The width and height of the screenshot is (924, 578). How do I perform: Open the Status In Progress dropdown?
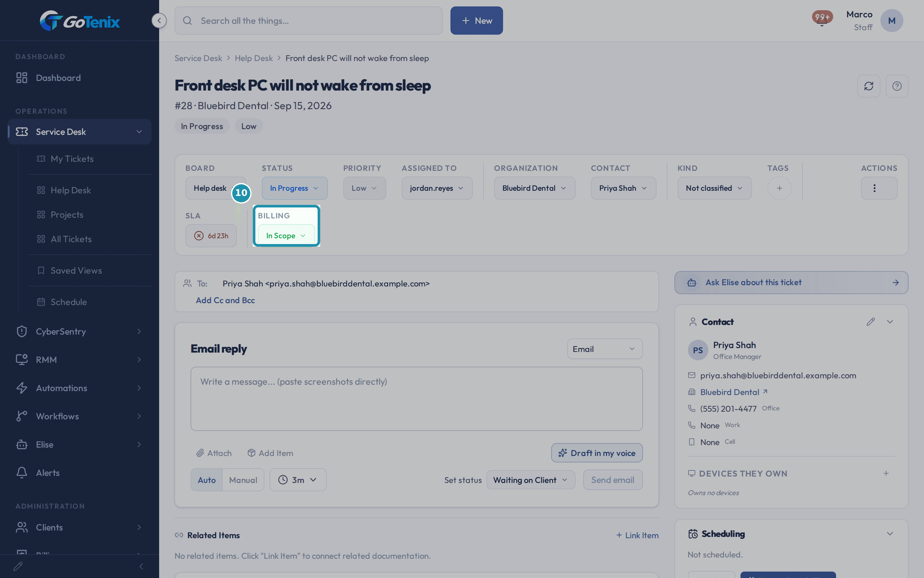tap(295, 188)
